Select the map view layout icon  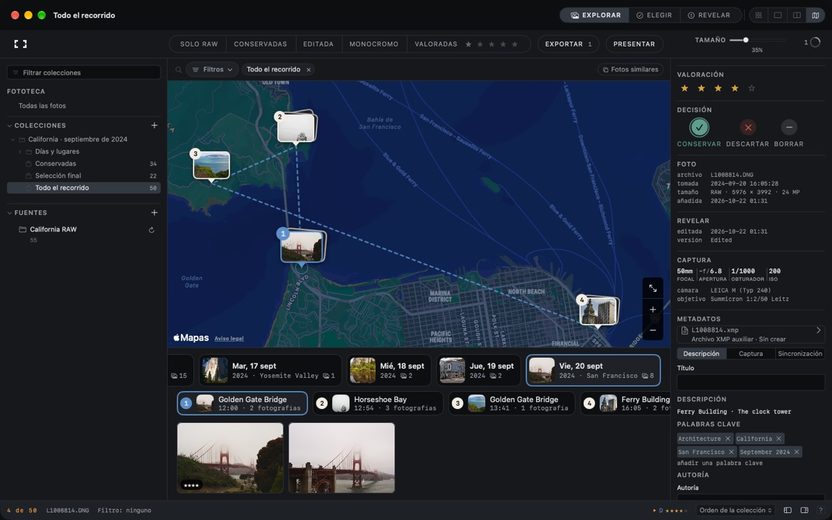click(816, 15)
